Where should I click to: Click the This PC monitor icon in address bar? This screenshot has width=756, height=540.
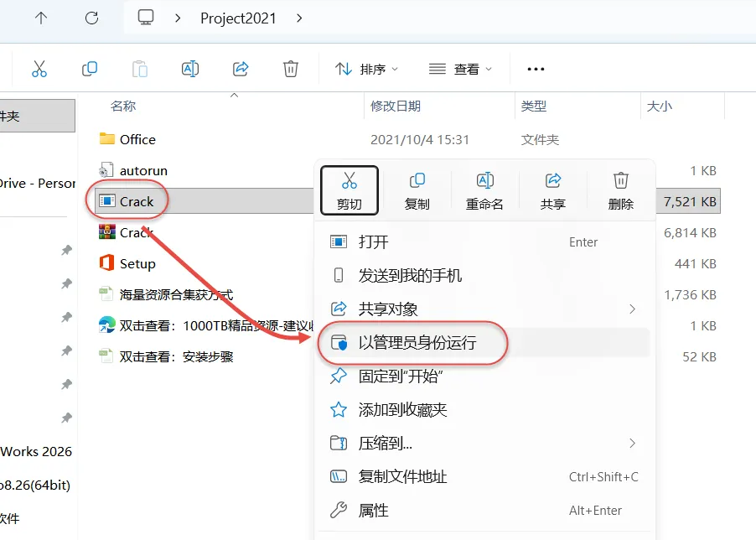146,18
